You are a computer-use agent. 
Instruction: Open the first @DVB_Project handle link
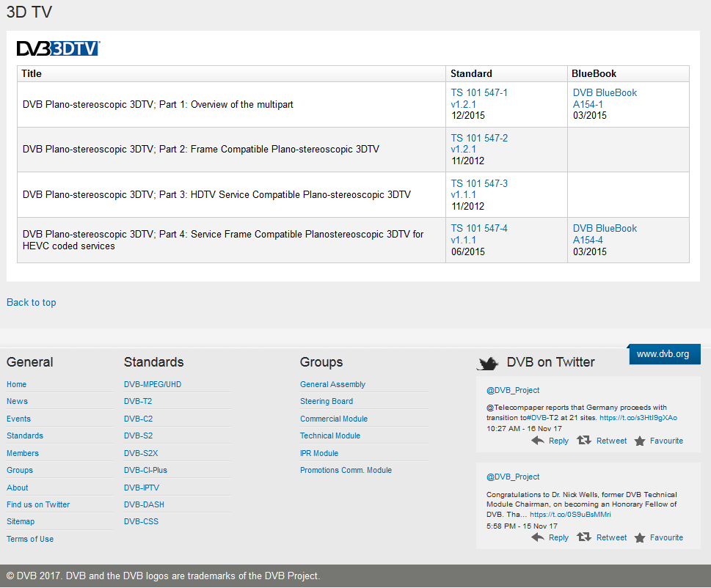[x=513, y=390]
